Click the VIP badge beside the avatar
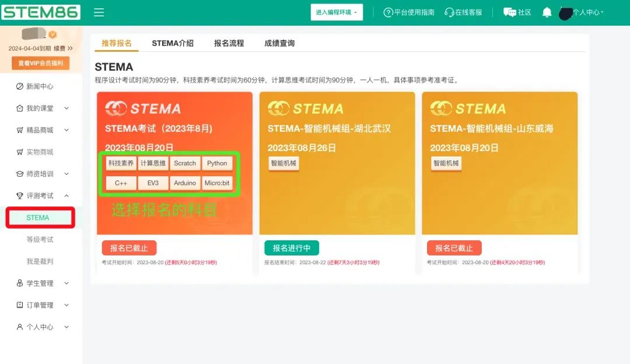The image size is (630, 364). (52, 34)
